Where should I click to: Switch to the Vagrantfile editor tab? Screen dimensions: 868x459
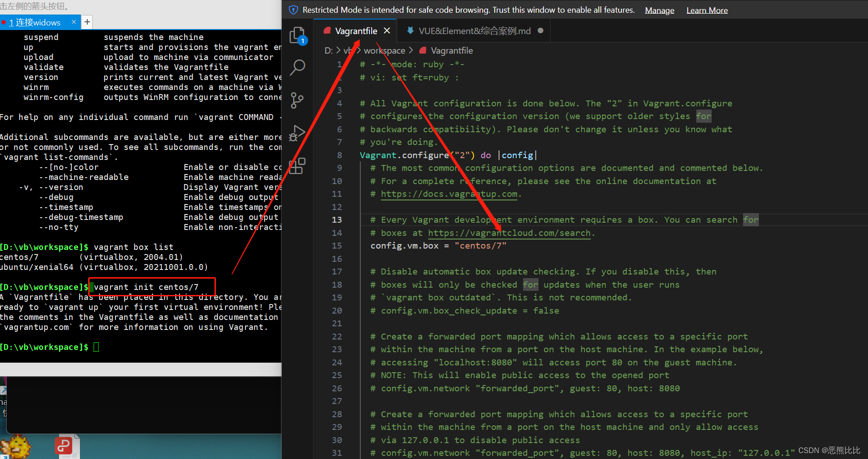coord(356,31)
